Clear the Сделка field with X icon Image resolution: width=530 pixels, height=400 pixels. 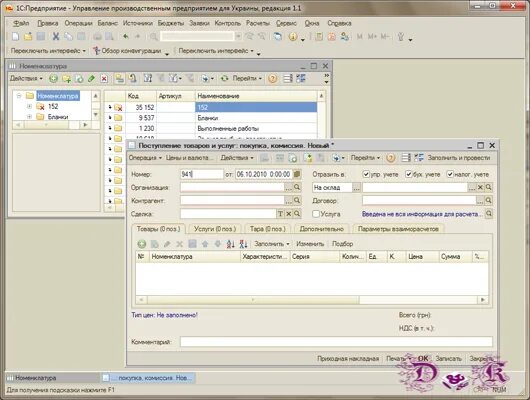pyautogui.click(x=289, y=214)
